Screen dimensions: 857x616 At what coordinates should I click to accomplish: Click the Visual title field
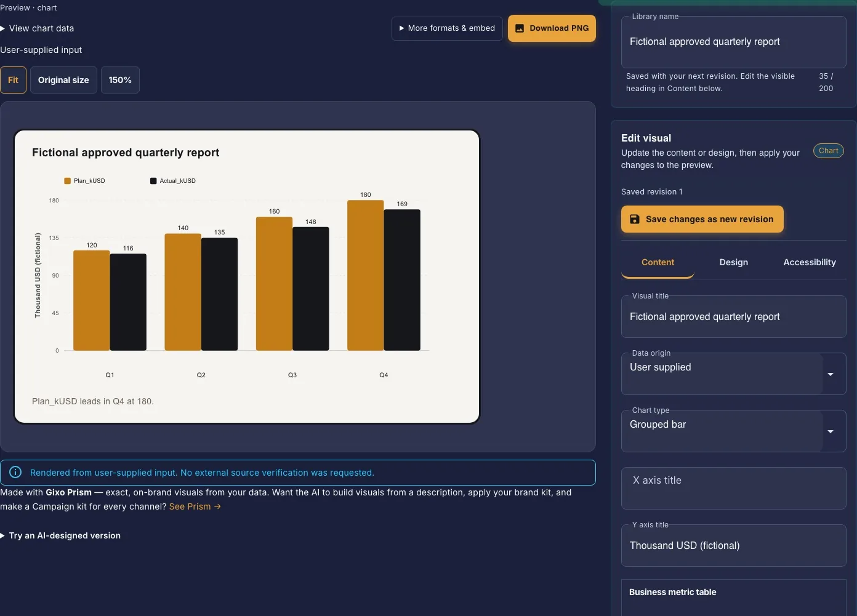point(733,317)
